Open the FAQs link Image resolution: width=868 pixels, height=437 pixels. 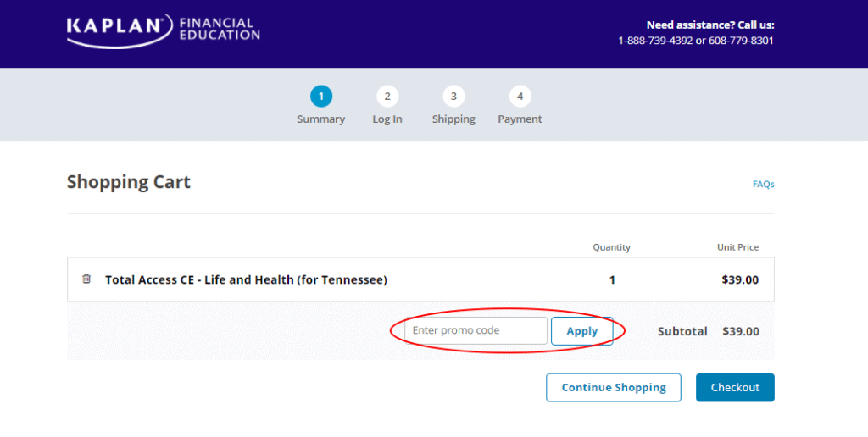click(763, 184)
